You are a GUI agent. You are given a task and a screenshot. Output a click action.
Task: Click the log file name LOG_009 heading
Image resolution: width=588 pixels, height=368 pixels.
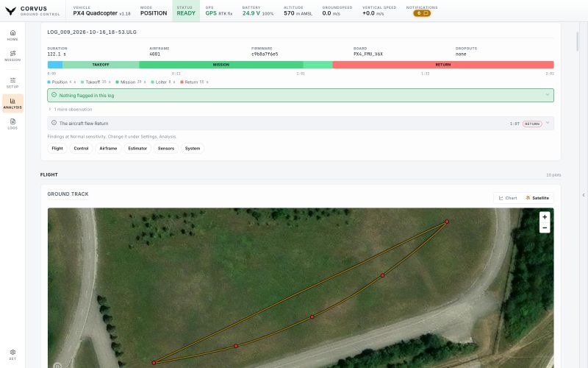pyautogui.click(x=92, y=32)
